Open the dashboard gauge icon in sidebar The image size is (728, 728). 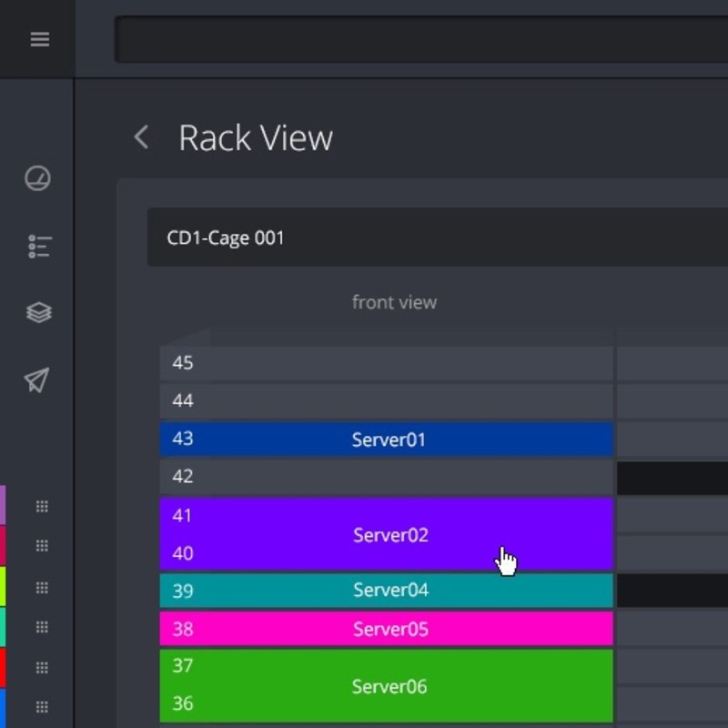(x=37, y=178)
